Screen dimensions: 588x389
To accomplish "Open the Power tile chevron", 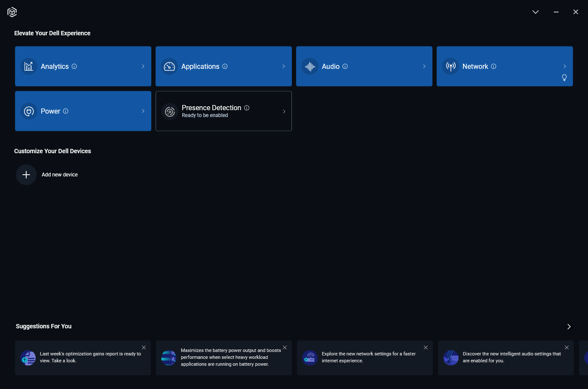I will pos(143,111).
